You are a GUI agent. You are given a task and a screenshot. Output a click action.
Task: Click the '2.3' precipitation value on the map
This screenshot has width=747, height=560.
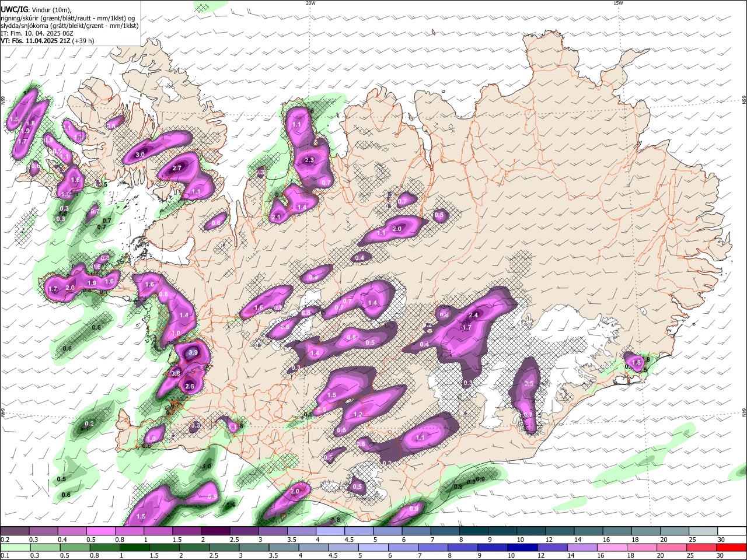309,160
